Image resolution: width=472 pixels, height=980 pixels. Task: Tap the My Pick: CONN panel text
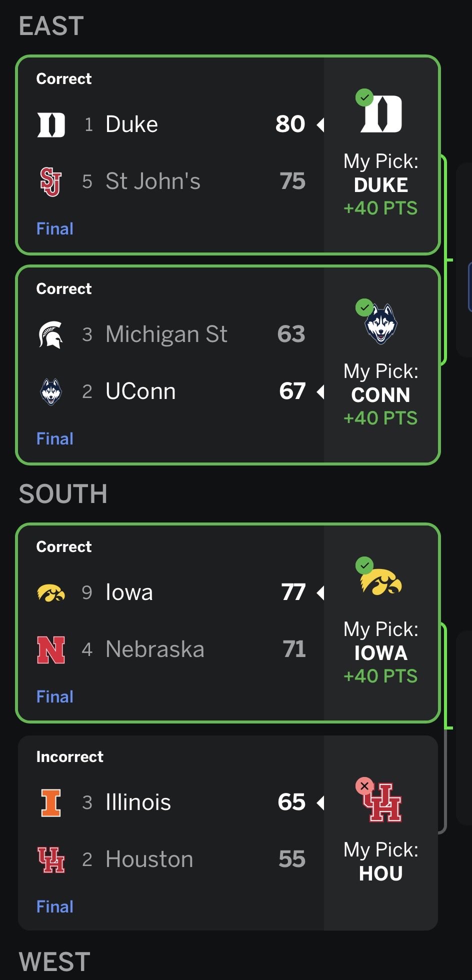[x=381, y=383]
